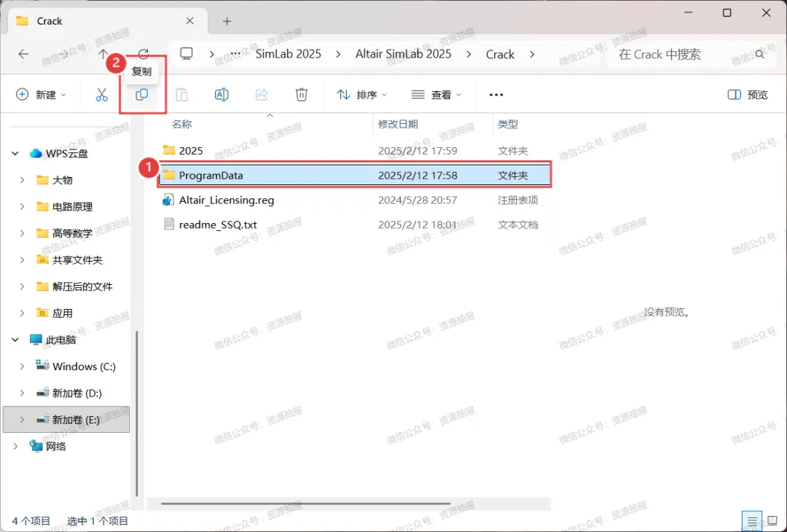
Task: Expand the 高等数学 folder node
Action: tap(22, 233)
